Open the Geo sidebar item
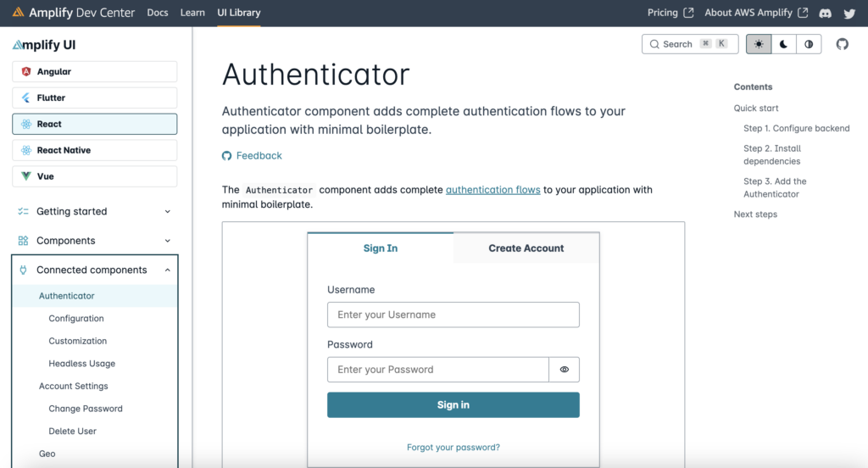Viewport: 868px width, 468px height. [x=47, y=454]
